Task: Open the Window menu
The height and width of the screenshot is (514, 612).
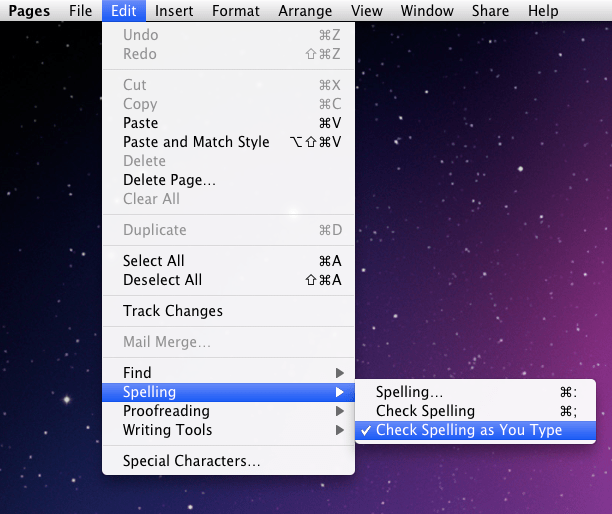Action: coord(427,11)
